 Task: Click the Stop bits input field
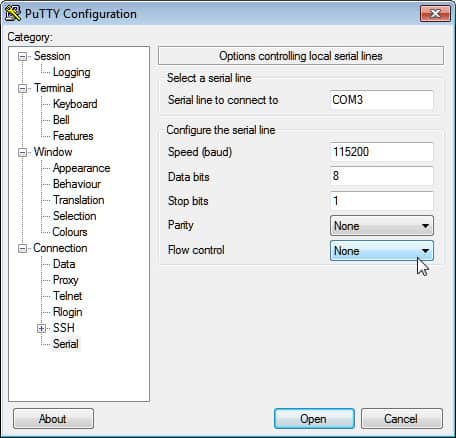point(382,201)
